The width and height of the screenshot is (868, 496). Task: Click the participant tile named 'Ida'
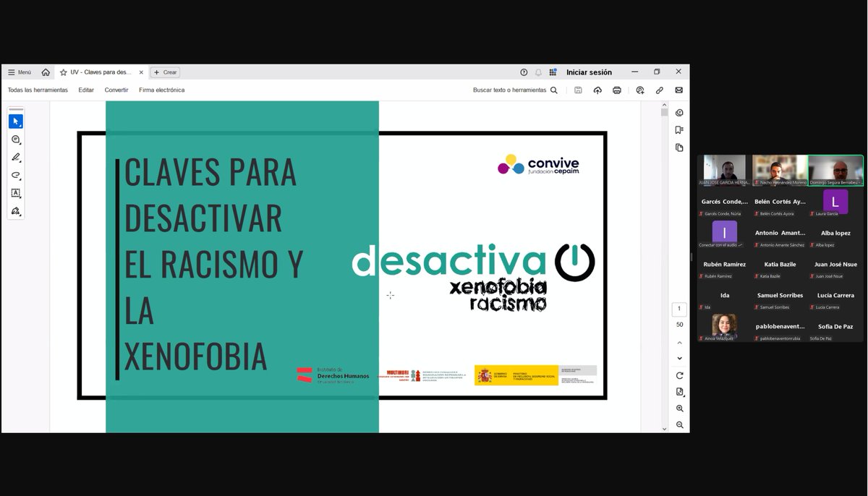click(x=724, y=295)
